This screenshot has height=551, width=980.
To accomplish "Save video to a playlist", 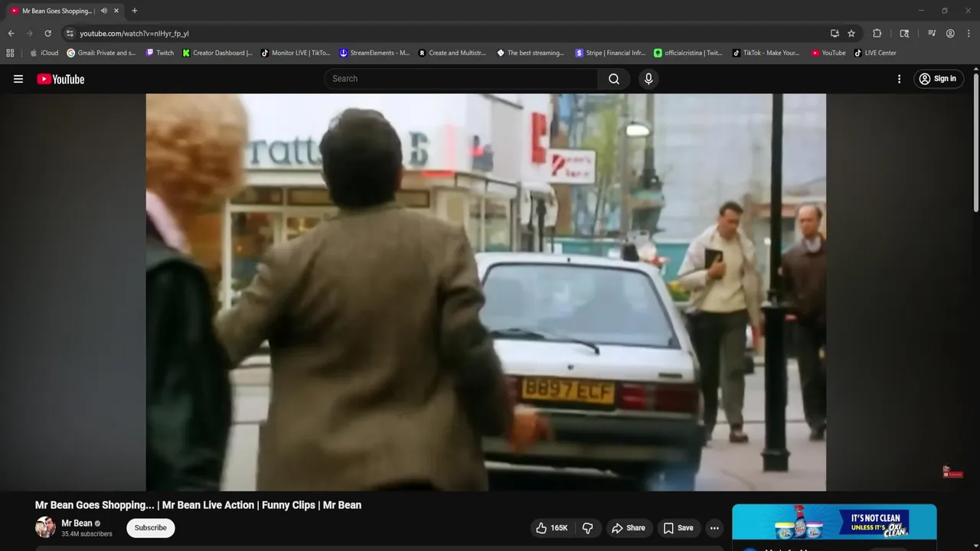I will (678, 528).
